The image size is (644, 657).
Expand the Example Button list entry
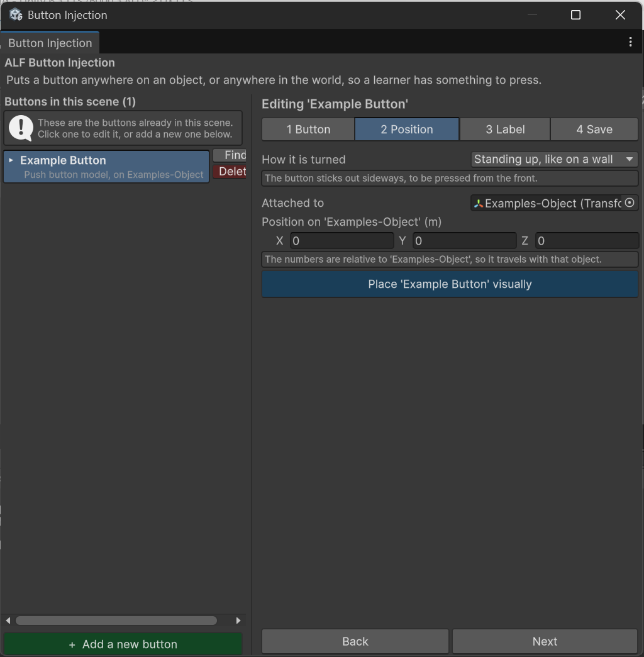(11, 160)
